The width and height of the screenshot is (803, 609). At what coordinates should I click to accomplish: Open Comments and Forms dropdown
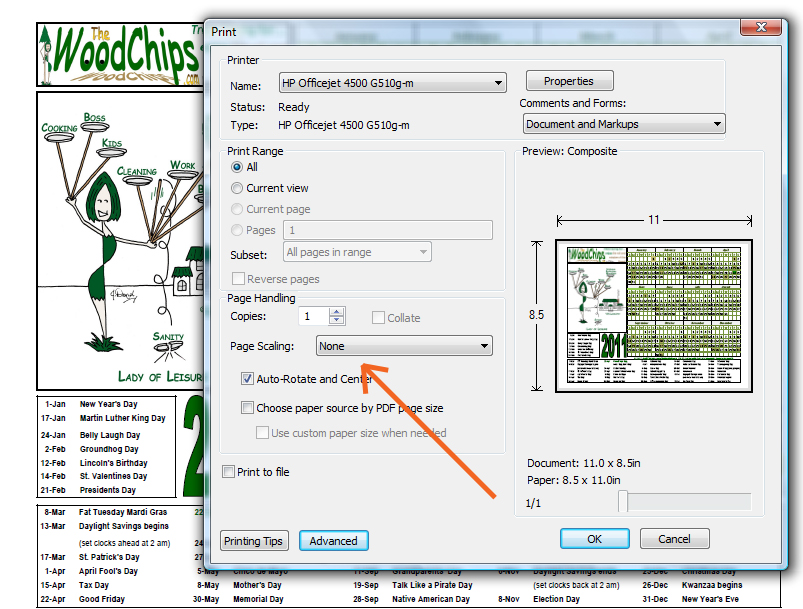[624, 124]
